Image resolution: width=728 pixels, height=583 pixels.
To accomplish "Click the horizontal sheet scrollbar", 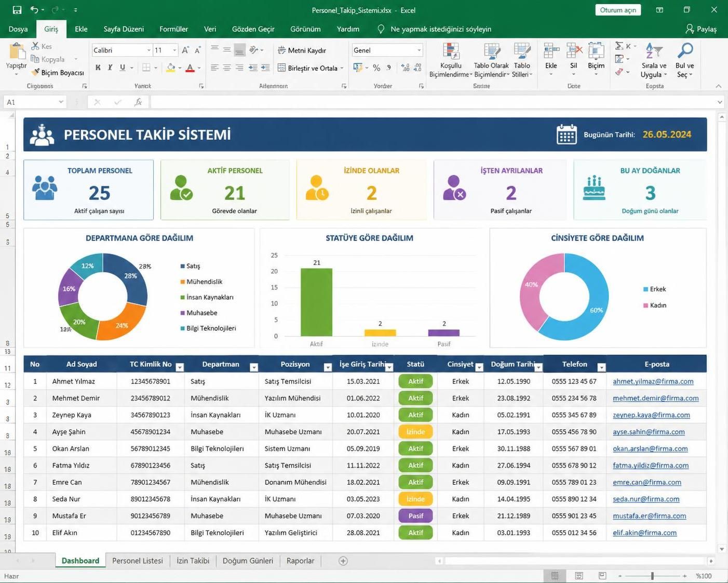I will pyautogui.click(x=575, y=561).
